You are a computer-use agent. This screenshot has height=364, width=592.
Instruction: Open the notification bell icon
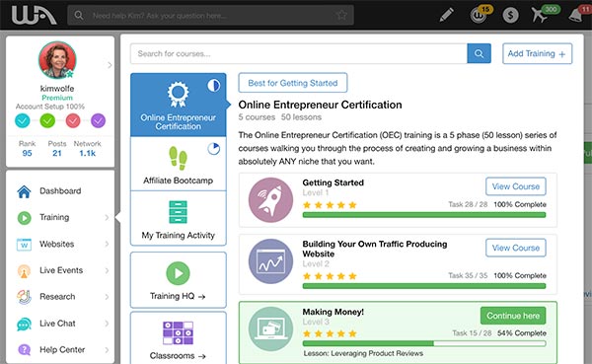point(576,15)
